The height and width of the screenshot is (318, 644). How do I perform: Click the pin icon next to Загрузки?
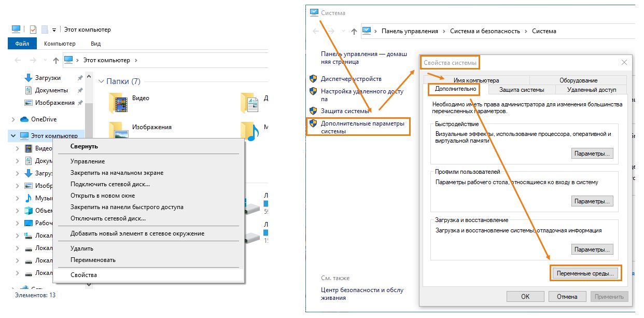point(80,78)
